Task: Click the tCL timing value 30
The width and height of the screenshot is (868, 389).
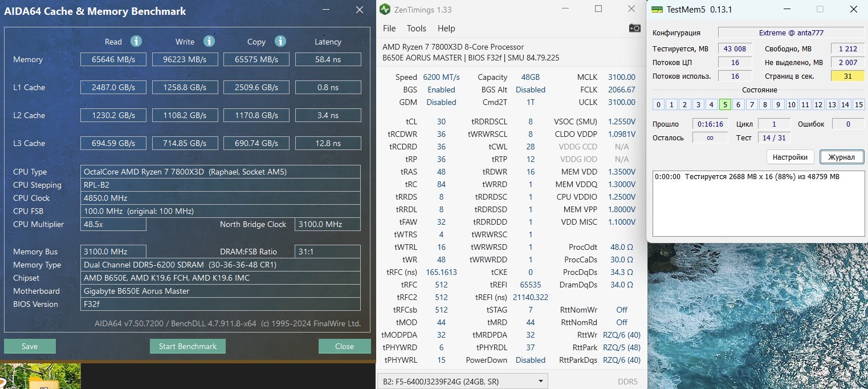Action: tap(441, 121)
